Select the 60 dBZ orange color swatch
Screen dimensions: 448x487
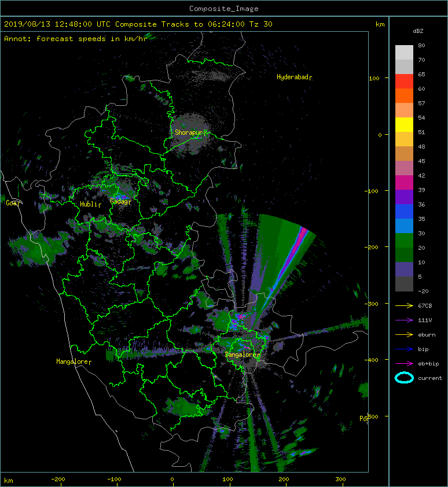(x=404, y=95)
